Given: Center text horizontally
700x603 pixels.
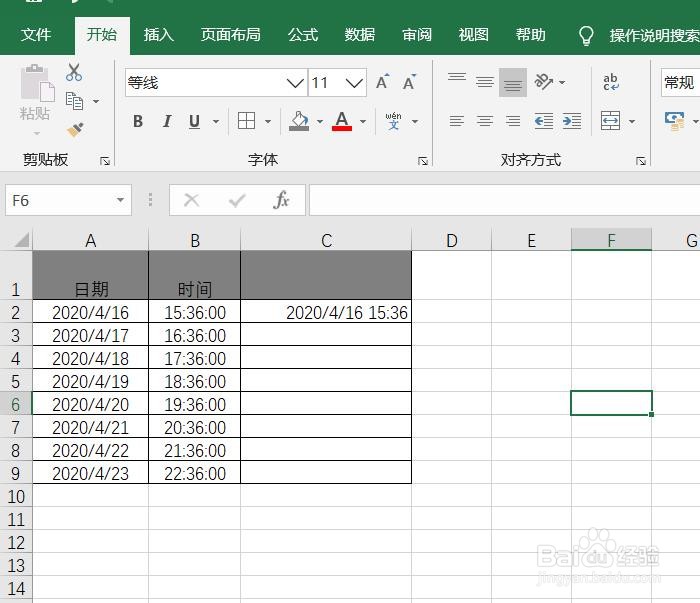Looking at the screenshot, I should tap(485, 121).
